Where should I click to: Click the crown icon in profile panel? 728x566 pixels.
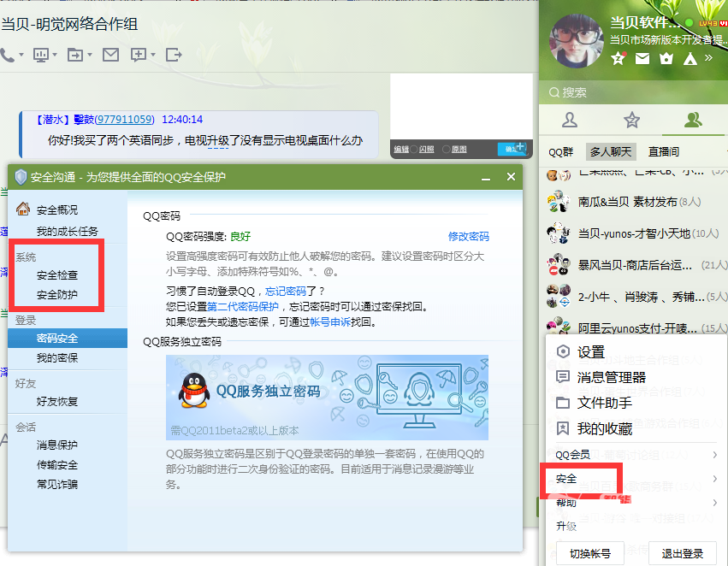[666, 58]
